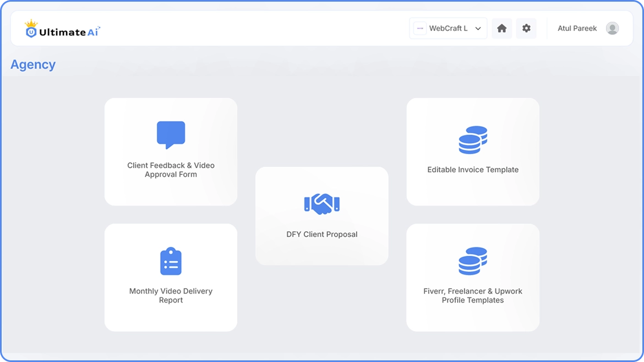Click the coins icon above Fiverr profile templates
Image resolution: width=644 pixels, height=362 pixels.
473,261
